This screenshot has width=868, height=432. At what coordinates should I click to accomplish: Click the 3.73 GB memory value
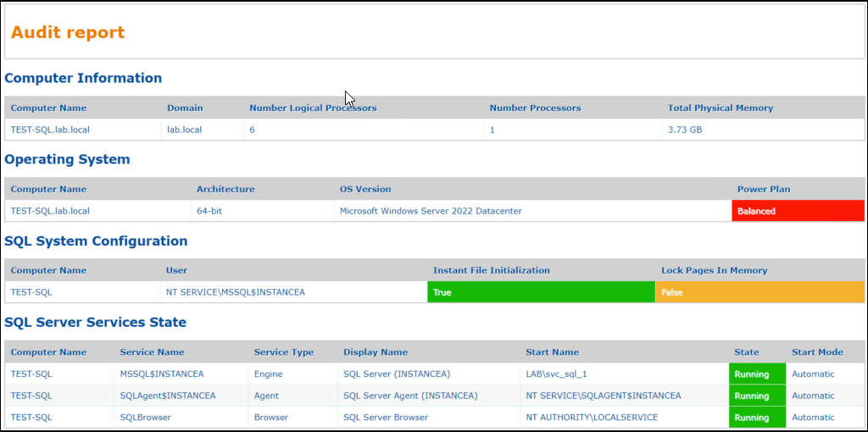click(x=685, y=130)
